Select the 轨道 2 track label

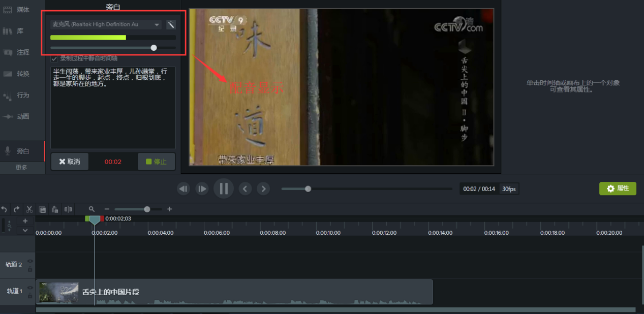tap(14, 265)
